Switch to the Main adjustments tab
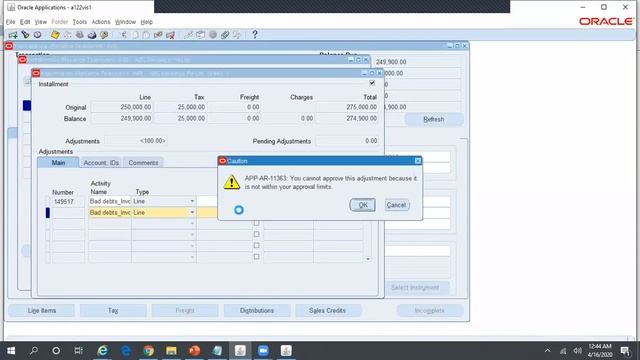 pyautogui.click(x=58, y=162)
